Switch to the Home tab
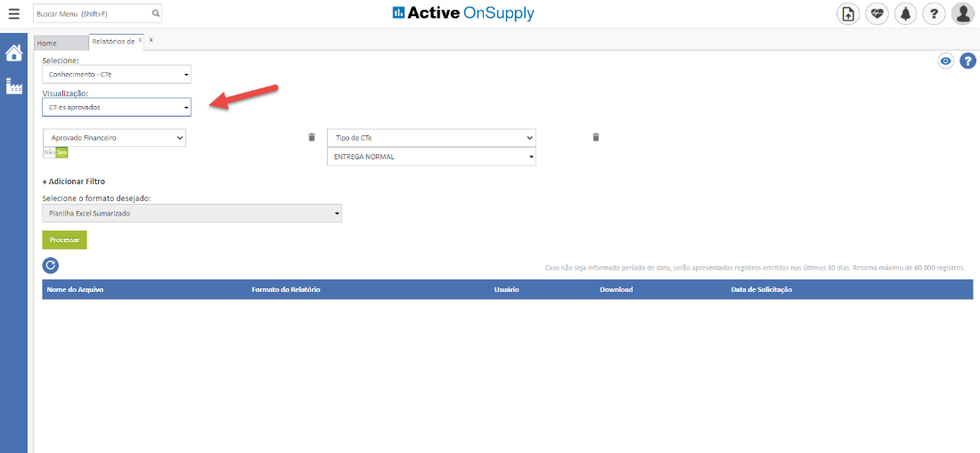Image resolution: width=980 pixels, height=453 pixels. [x=61, y=43]
